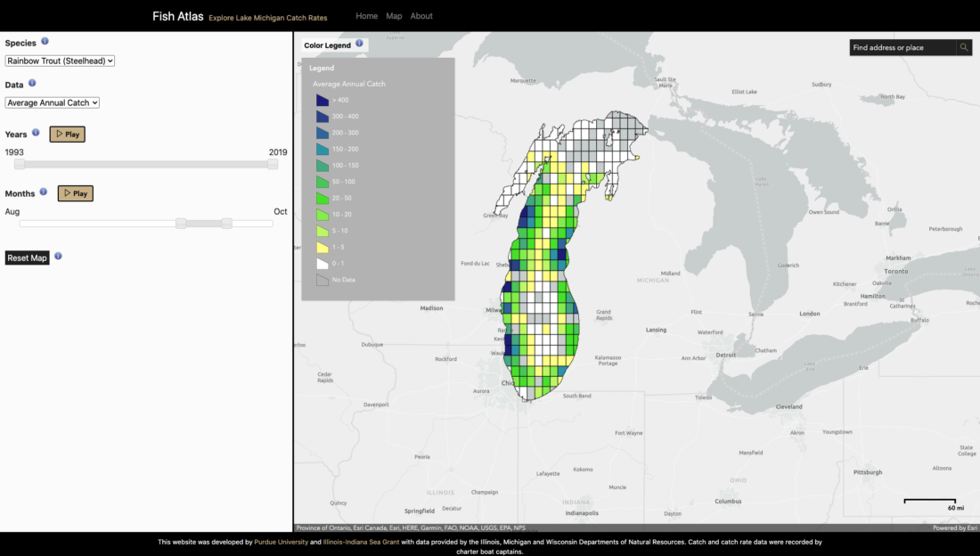Screen dimensions: 980x556
Task: Go to the About page
Action: 421,15
